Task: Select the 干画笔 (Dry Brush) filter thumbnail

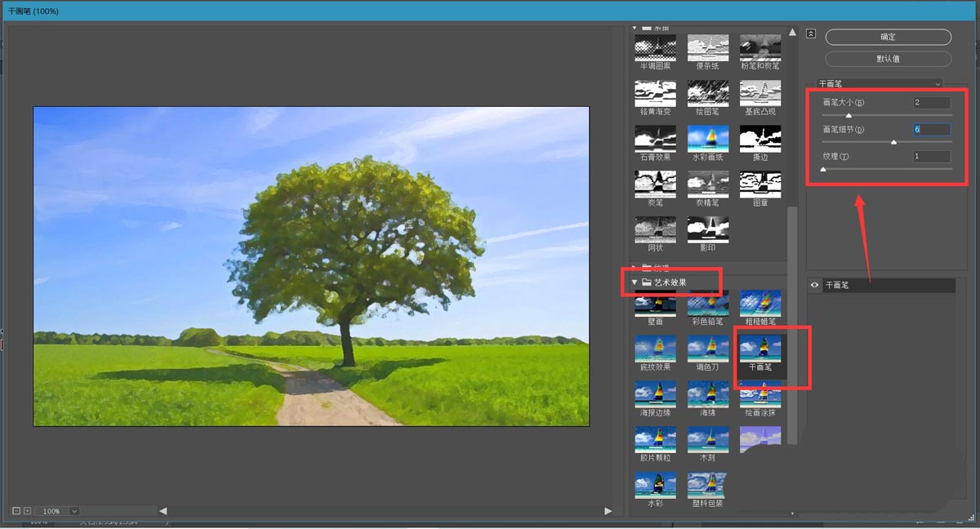Action: tap(760, 349)
